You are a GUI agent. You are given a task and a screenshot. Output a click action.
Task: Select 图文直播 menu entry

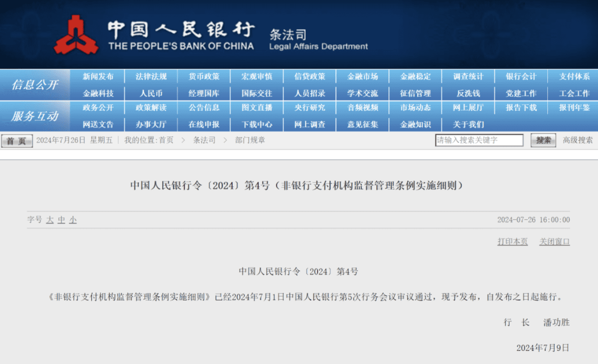point(257,108)
